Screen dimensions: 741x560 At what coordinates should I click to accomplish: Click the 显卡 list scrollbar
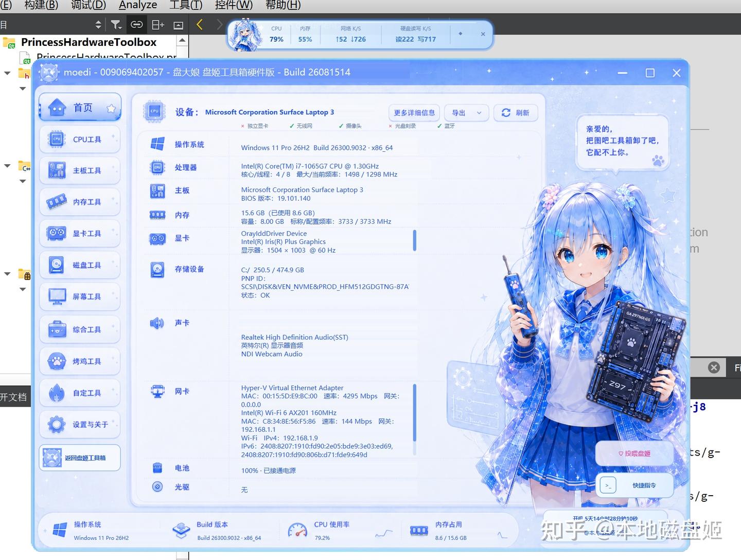tap(415, 240)
